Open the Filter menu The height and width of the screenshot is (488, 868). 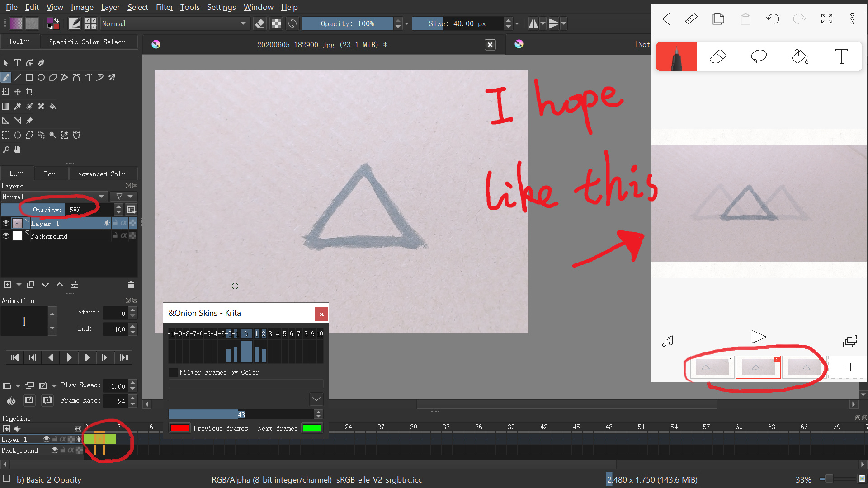pos(164,7)
